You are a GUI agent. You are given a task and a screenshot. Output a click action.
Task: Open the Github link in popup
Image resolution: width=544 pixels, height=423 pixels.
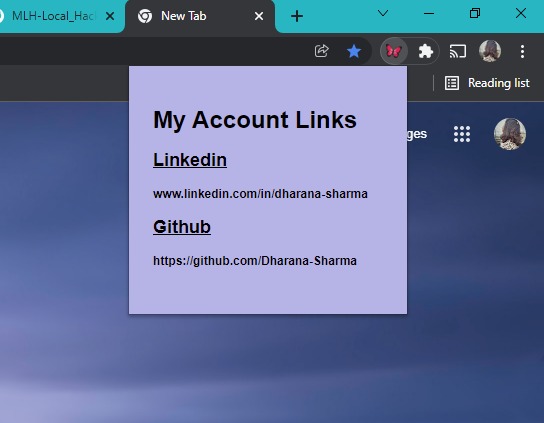(182, 227)
